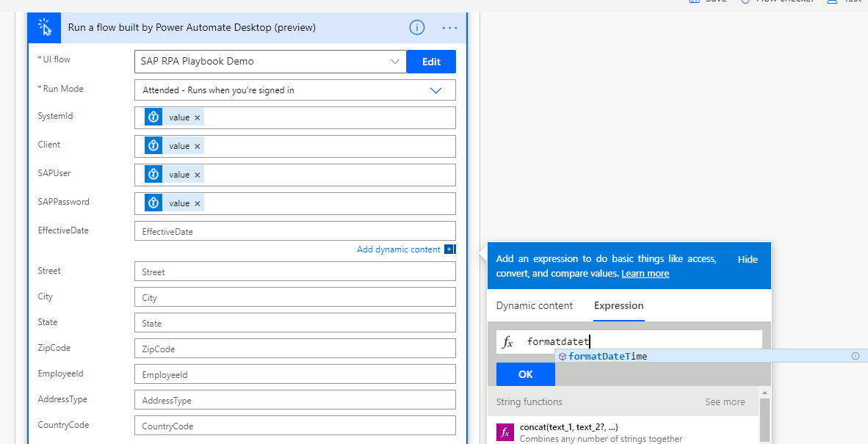Switch to the Dynamic content tab
The width and height of the screenshot is (868, 444).
[535, 305]
